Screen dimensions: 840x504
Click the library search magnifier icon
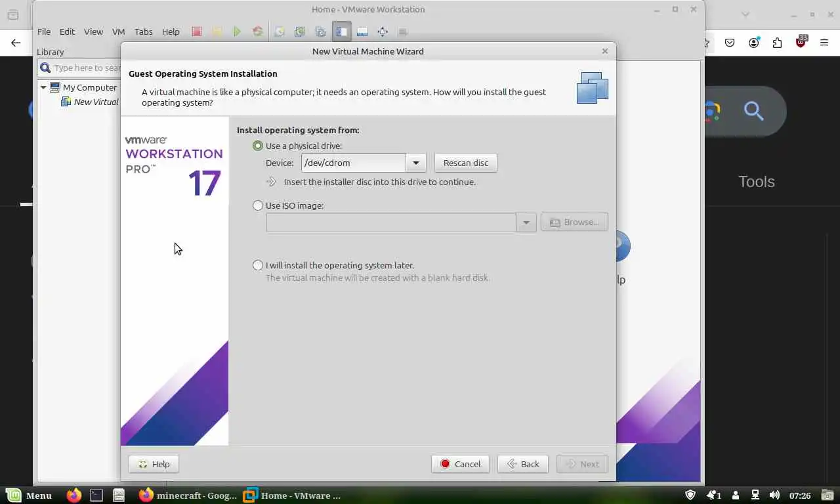pyautogui.click(x=45, y=68)
